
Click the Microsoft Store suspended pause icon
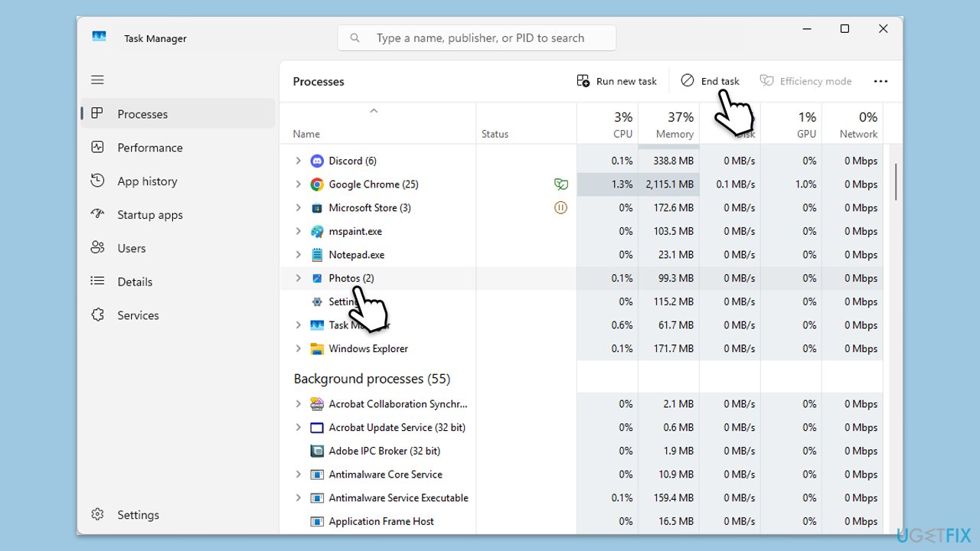click(x=560, y=208)
